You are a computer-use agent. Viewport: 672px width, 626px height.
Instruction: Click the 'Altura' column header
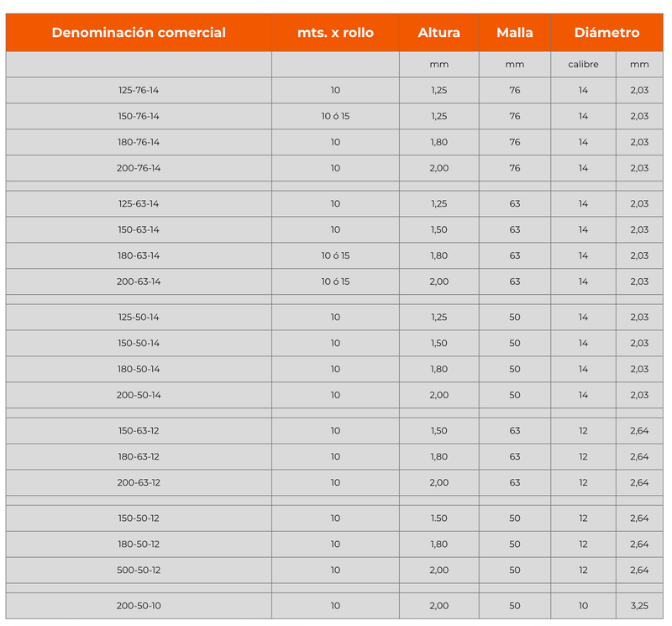click(x=438, y=33)
